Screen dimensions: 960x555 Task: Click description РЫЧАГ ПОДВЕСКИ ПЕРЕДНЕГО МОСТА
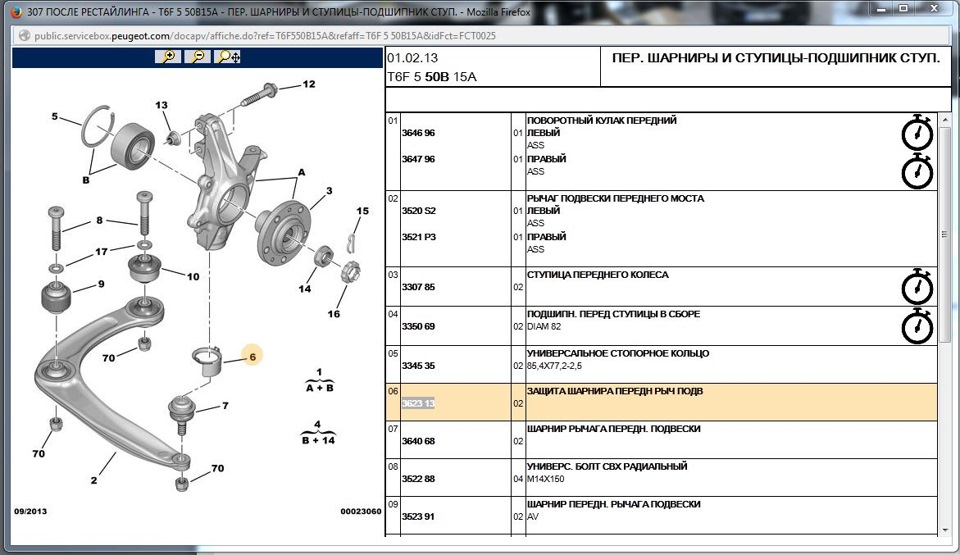(615, 198)
